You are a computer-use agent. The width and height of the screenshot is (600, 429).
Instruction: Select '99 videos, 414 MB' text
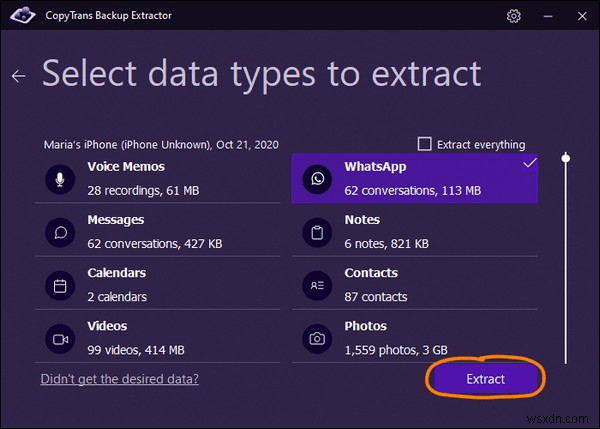(x=136, y=350)
